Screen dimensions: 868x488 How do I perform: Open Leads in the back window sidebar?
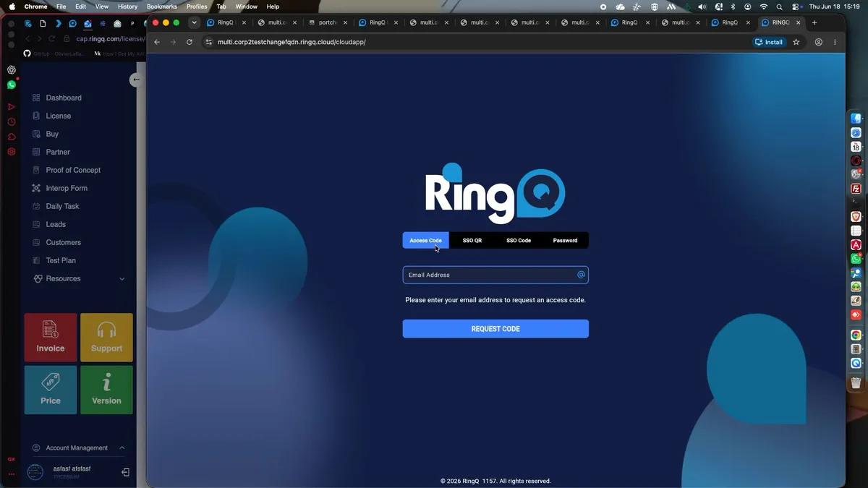(56, 224)
